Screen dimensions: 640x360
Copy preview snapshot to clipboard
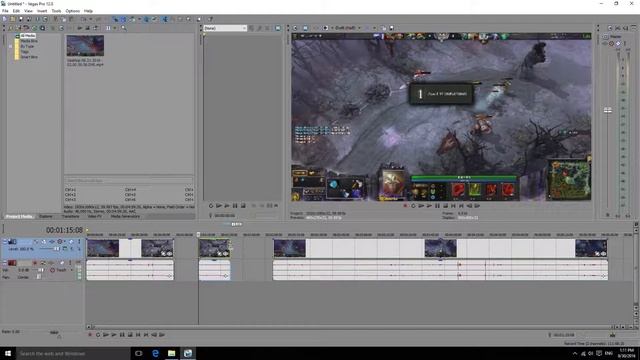pyautogui.click(x=383, y=28)
